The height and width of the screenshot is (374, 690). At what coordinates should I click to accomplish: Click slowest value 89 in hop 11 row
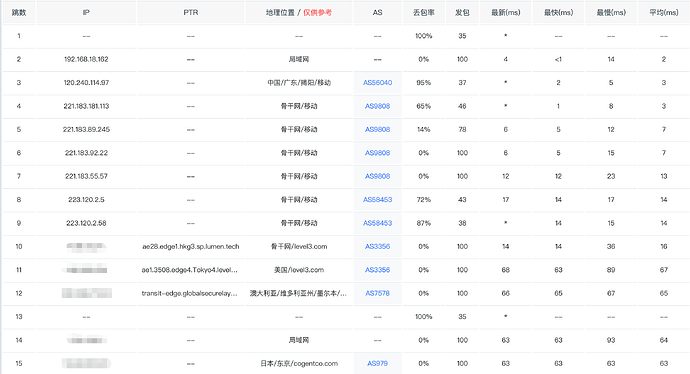(611, 270)
